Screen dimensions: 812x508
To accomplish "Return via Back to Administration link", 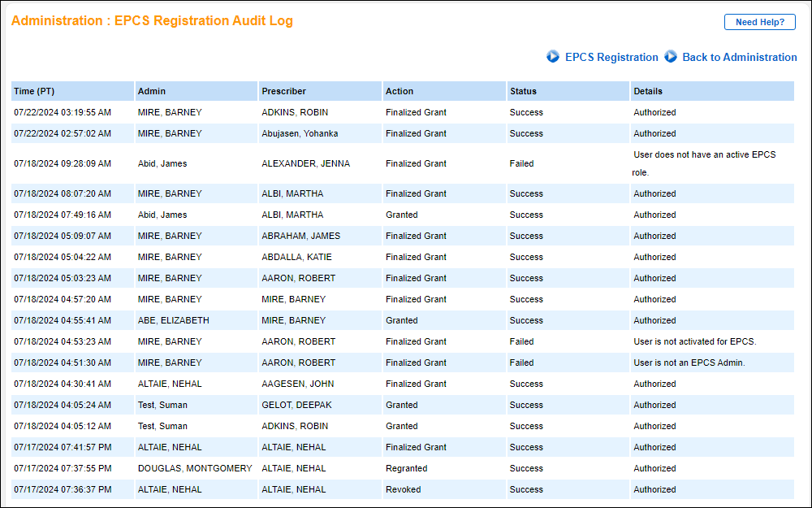I will pos(740,57).
